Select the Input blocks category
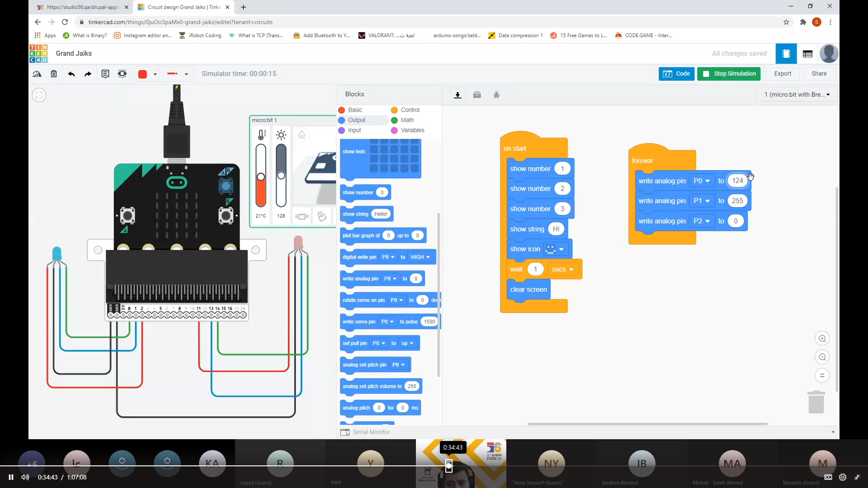The image size is (868, 488). pos(350,130)
